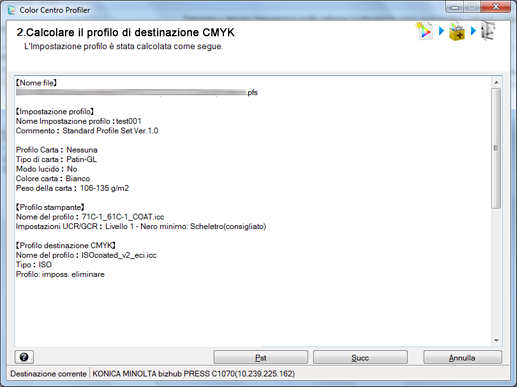Click the '71C-1_61C-1_COAT.icc' profile name line
Viewport: 517px width, 387px height.
(x=90, y=217)
